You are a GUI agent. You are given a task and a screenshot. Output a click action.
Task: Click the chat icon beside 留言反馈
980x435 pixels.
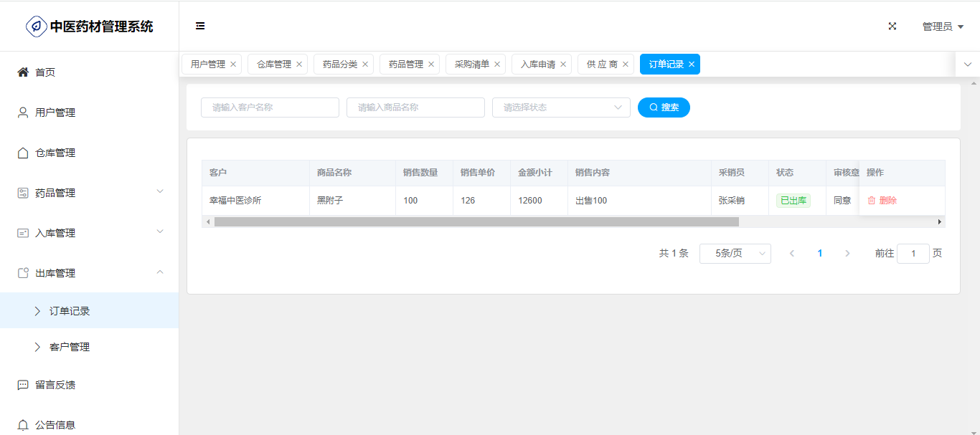pos(23,385)
